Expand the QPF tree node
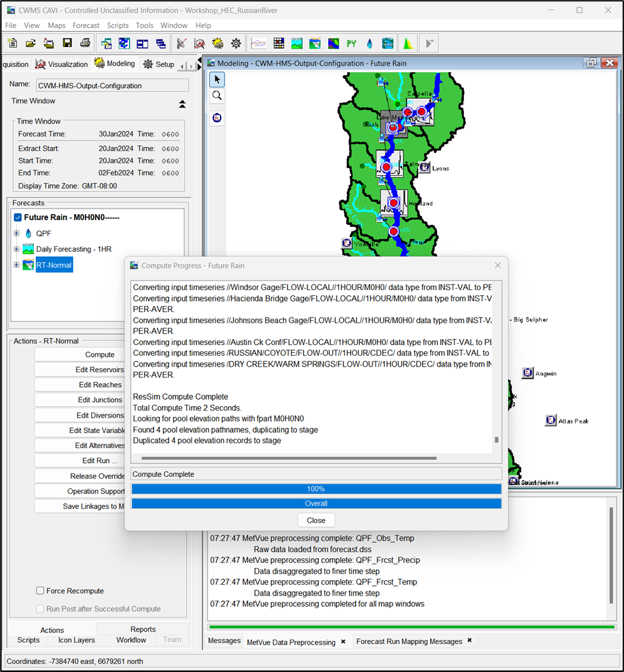 click(x=17, y=233)
